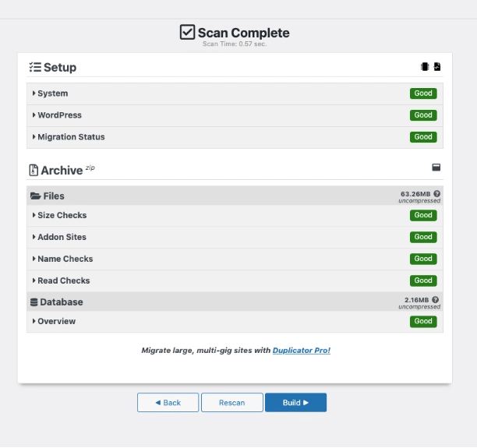Image resolution: width=477 pixels, height=448 pixels.
Task: Expand the System section
Action: click(x=51, y=93)
